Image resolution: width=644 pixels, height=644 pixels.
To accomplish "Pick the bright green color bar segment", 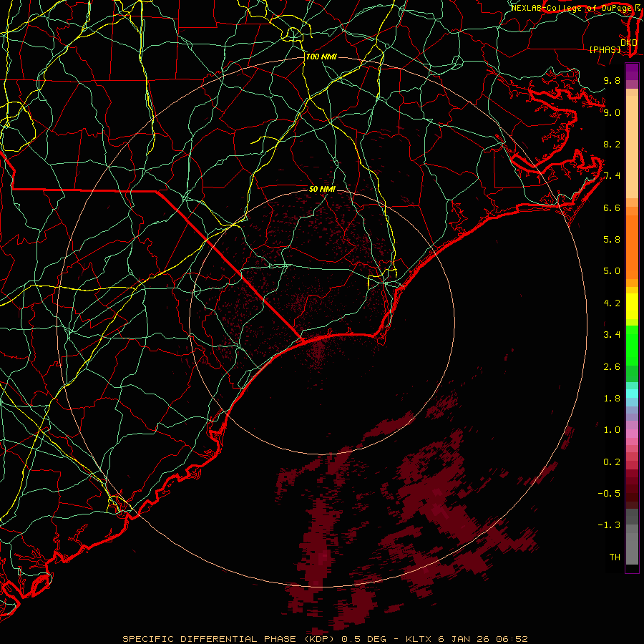I will click(632, 345).
